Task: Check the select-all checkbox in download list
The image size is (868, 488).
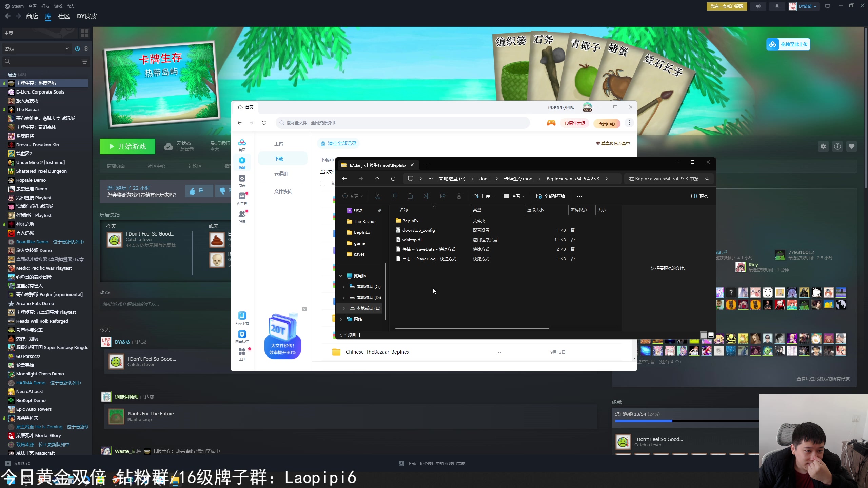Action: coord(323,183)
